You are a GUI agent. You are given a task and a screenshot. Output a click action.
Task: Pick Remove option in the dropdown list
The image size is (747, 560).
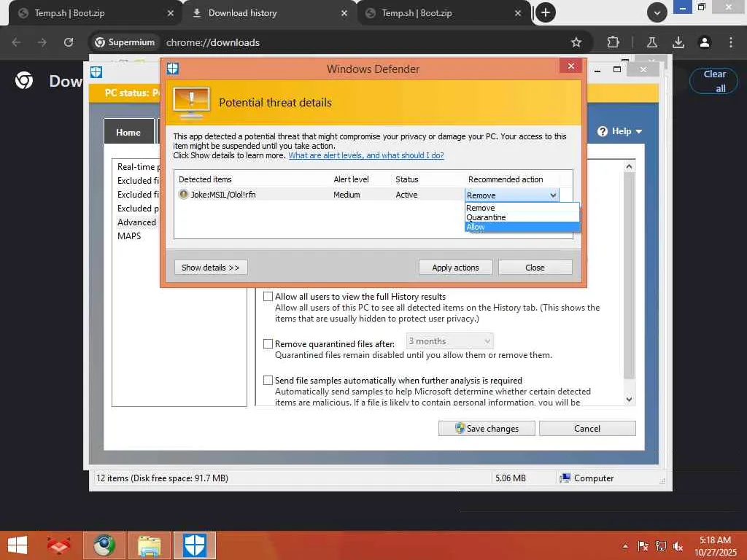tap(522, 208)
